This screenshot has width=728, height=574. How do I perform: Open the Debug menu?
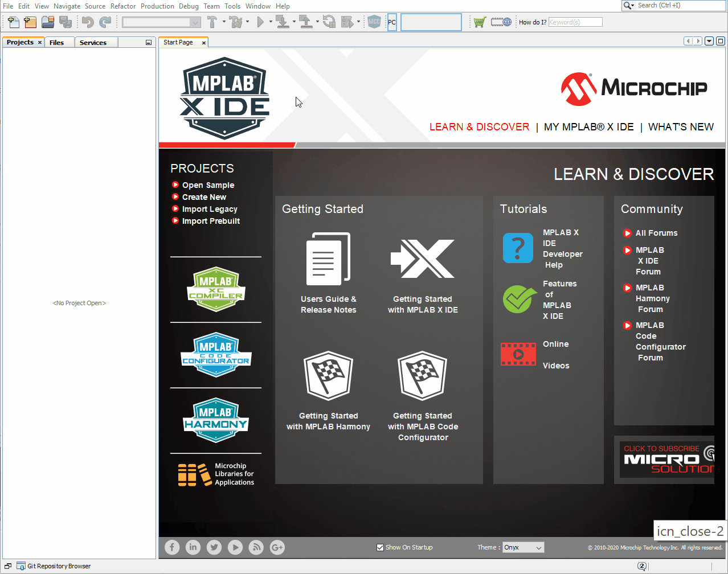coord(189,6)
